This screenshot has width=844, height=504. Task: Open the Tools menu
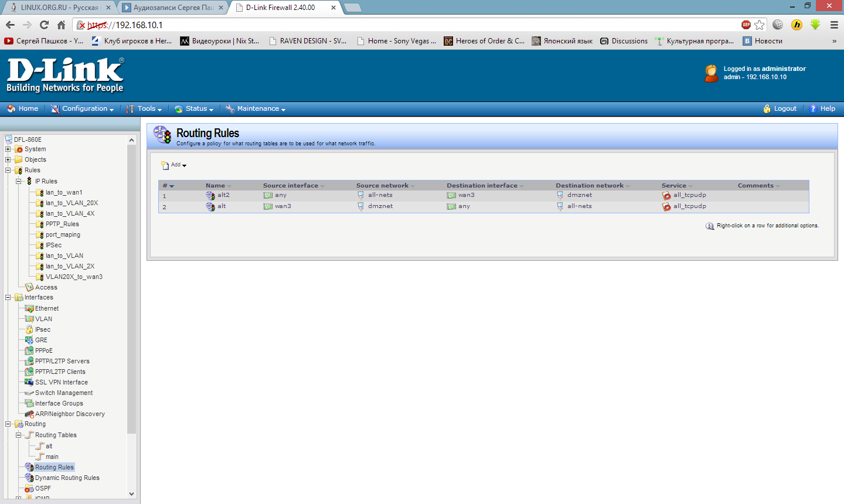pyautogui.click(x=144, y=108)
